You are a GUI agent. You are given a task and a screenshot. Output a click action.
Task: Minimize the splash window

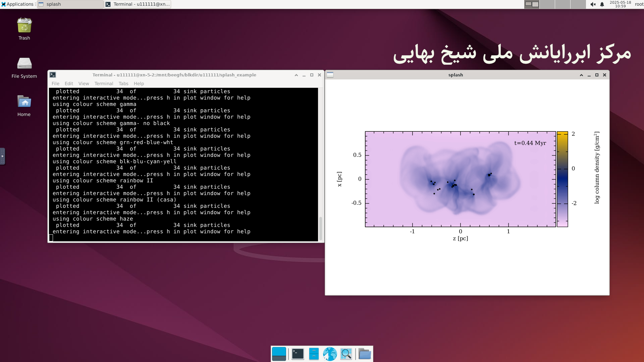click(589, 75)
